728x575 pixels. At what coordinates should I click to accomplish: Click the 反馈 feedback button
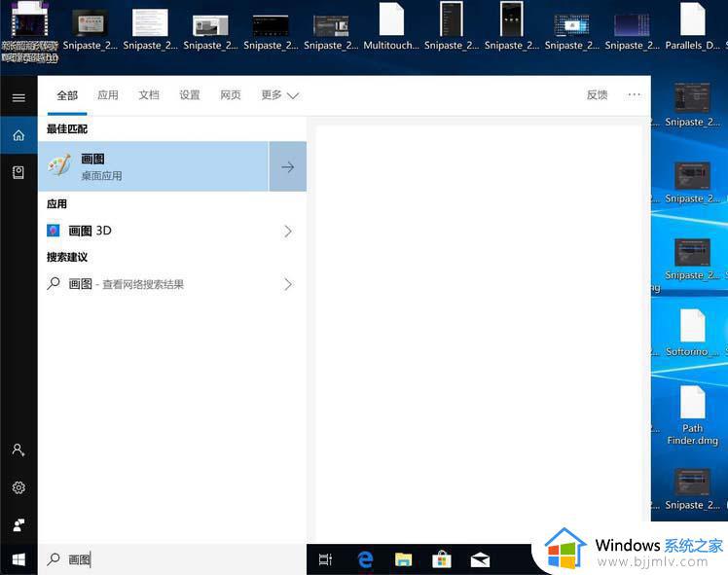[x=597, y=94]
